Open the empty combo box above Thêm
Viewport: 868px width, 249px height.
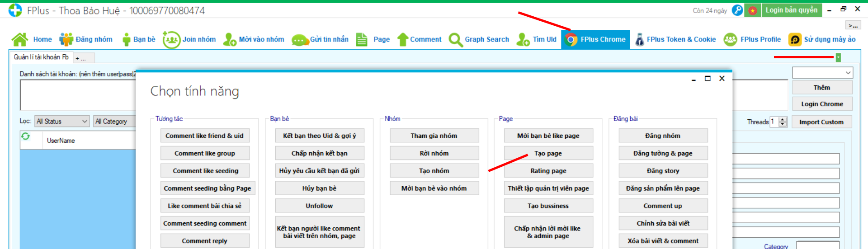click(822, 72)
